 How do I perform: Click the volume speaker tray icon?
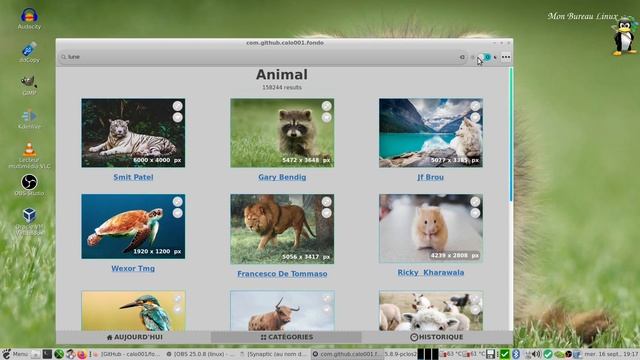536,354
